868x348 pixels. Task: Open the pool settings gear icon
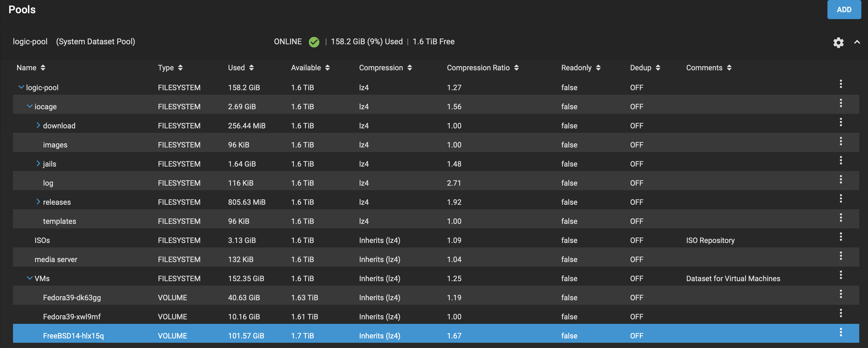click(x=839, y=42)
